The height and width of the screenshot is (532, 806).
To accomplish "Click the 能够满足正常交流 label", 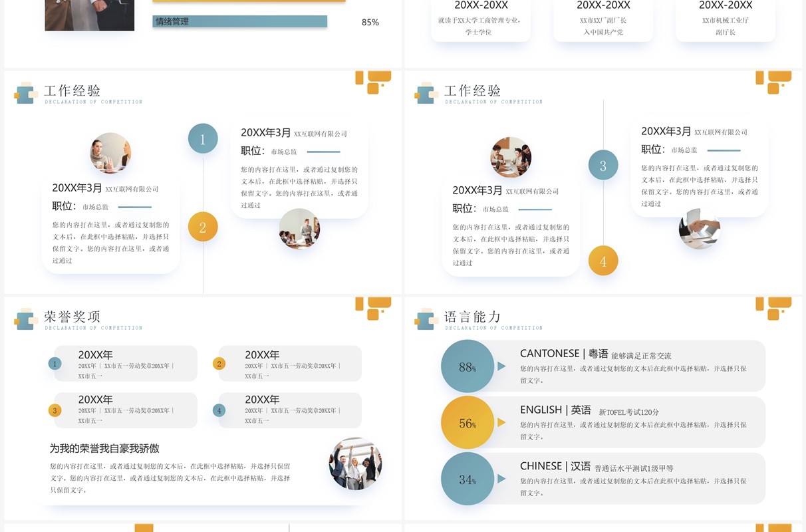I will [x=641, y=356].
